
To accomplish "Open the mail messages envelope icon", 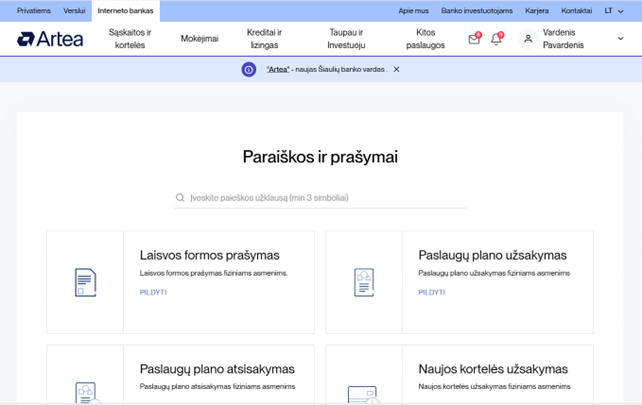I will click(475, 38).
